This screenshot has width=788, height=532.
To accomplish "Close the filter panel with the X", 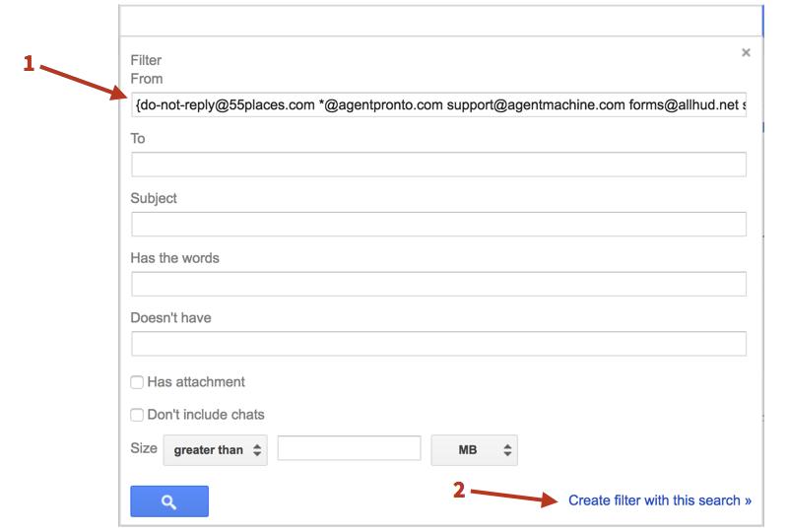I will pyautogui.click(x=746, y=52).
